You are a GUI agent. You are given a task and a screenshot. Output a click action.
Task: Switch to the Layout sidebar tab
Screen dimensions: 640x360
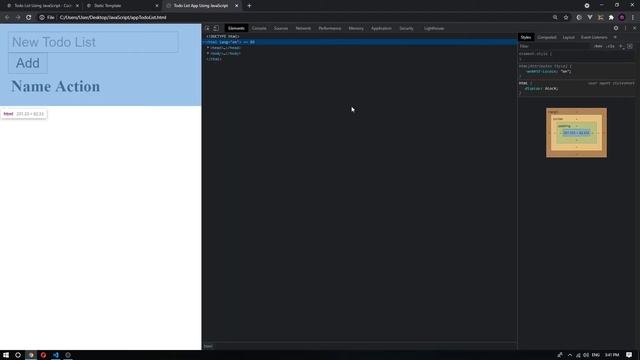569,37
